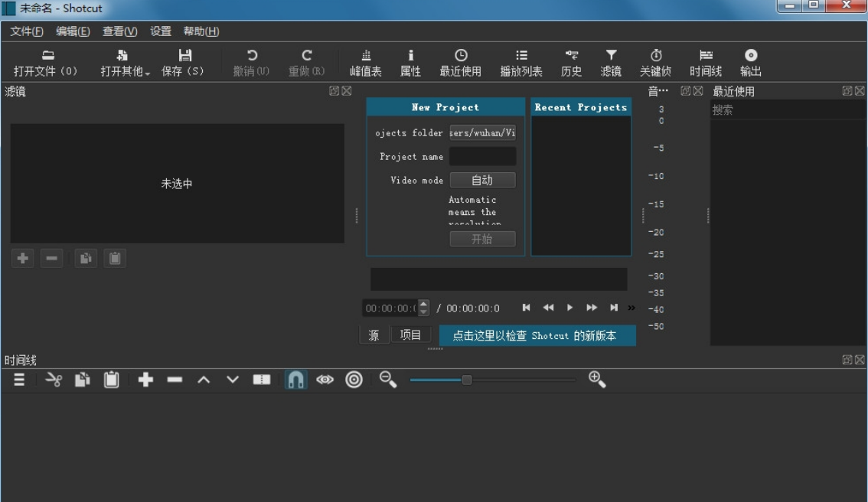868x502 pixels.
Task: Increase timecode with the spinner up arrow
Action: [423, 304]
